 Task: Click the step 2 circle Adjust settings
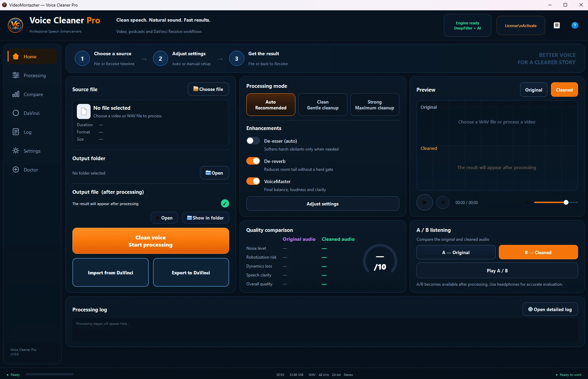click(x=161, y=59)
